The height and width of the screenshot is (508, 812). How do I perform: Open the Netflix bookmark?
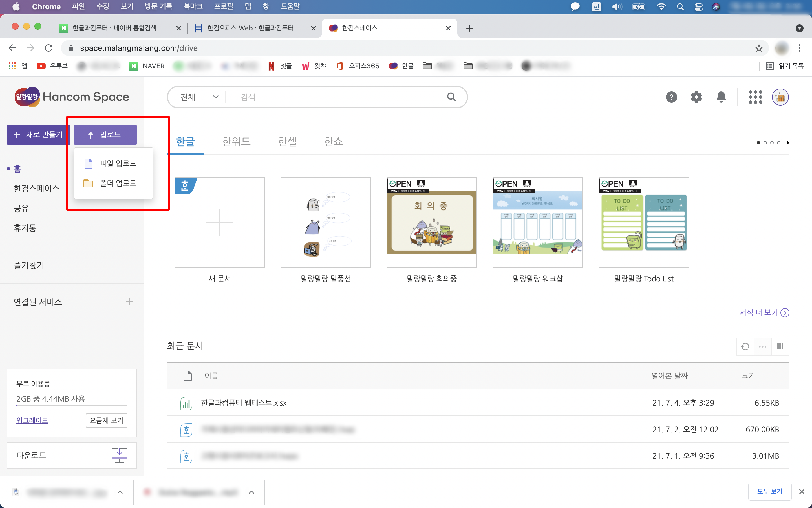(x=280, y=66)
